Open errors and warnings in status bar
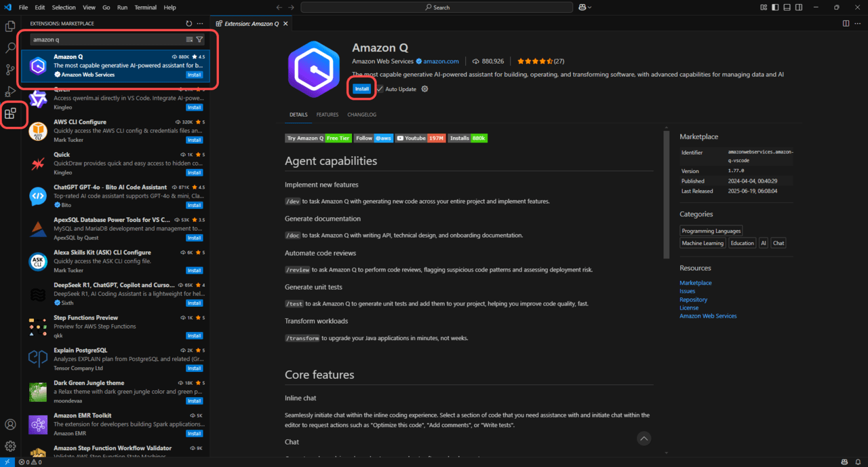 tap(30, 462)
